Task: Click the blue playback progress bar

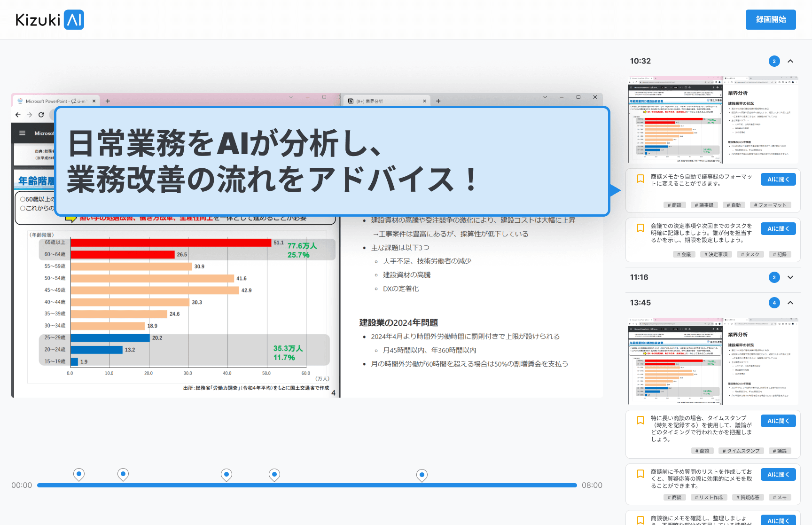Action: tap(307, 485)
